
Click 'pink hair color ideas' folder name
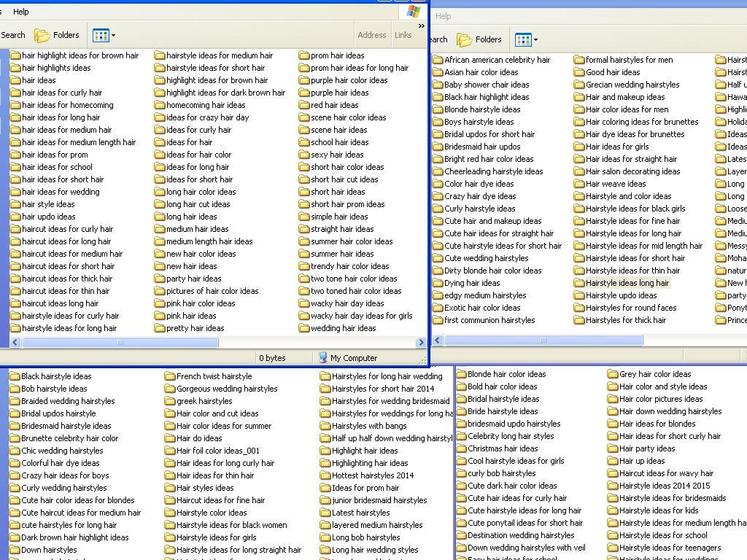pos(201,303)
